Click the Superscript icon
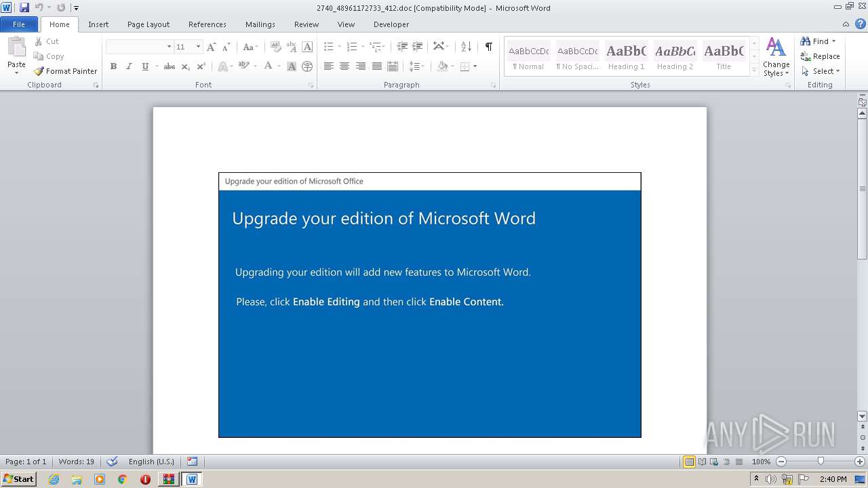 click(x=201, y=66)
